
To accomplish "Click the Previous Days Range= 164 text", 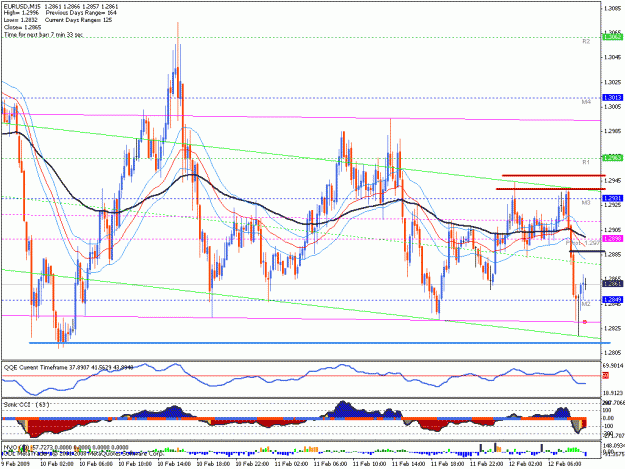I will click(81, 13).
